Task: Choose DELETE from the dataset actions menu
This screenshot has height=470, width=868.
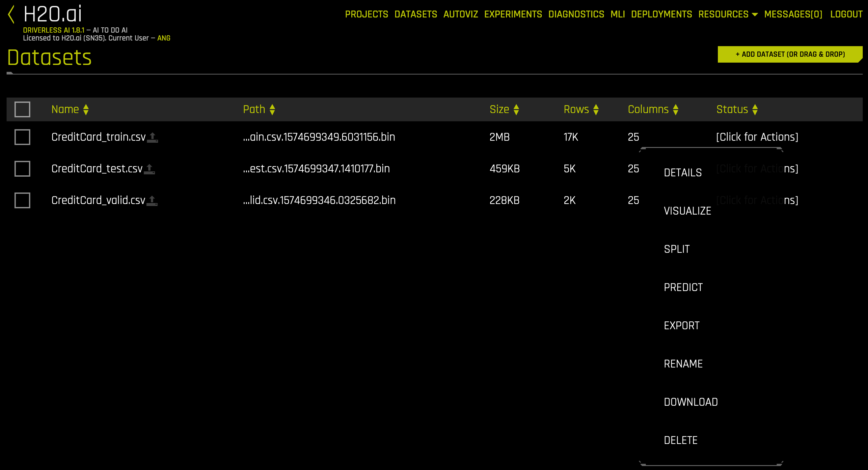Action: click(681, 440)
